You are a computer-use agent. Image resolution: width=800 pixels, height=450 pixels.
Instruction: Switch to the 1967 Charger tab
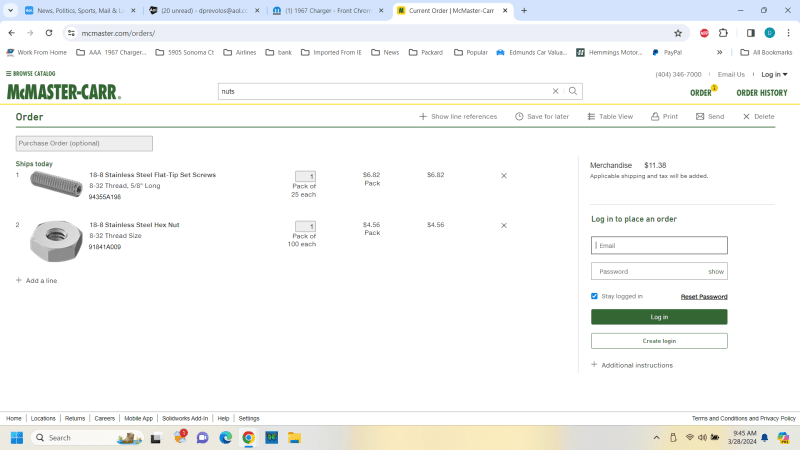click(328, 10)
